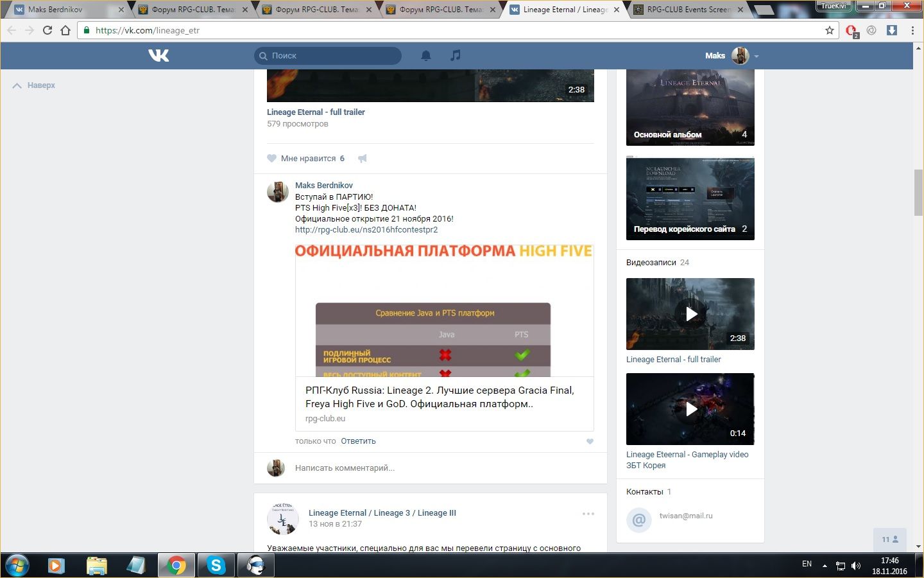Play the 0:14 Gameplay video thumbnail
This screenshot has height=578, width=924.
(x=690, y=409)
